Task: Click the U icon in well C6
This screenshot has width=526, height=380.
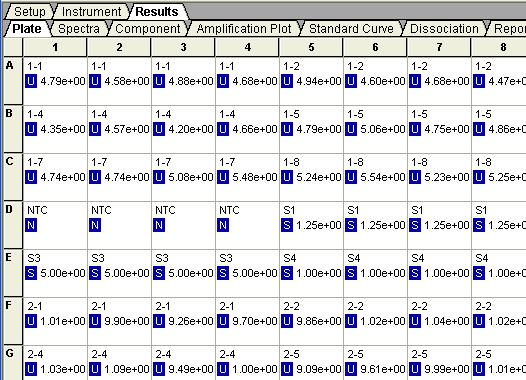Action: [351, 177]
